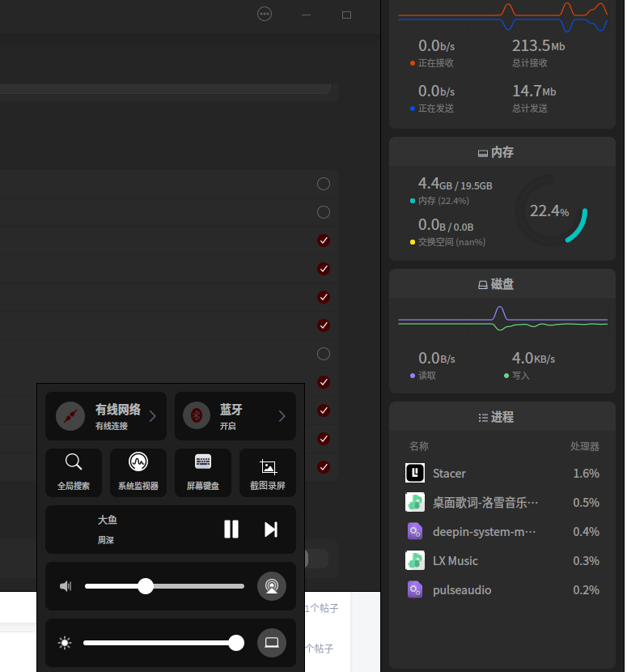
Task: Click the 交换空间 (nan%) swap label
Action: coord(451,242)
